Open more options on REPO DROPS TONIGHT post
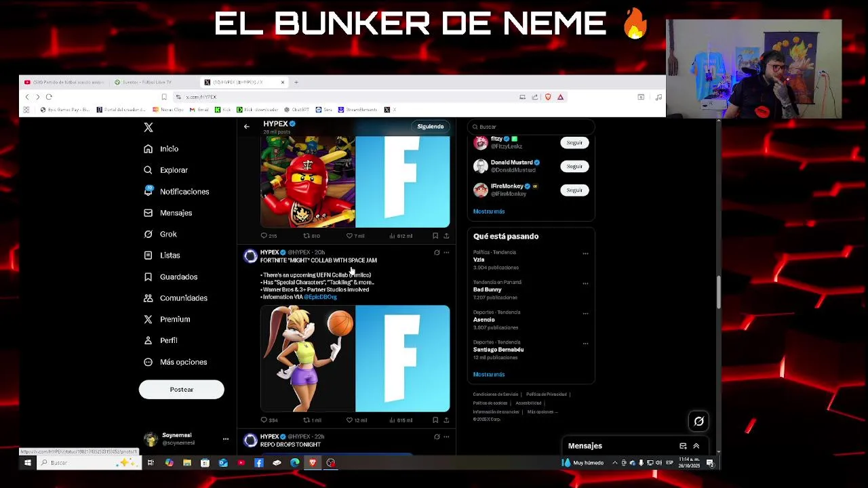Viewport: 868px width, 488px height. point(446,437)
